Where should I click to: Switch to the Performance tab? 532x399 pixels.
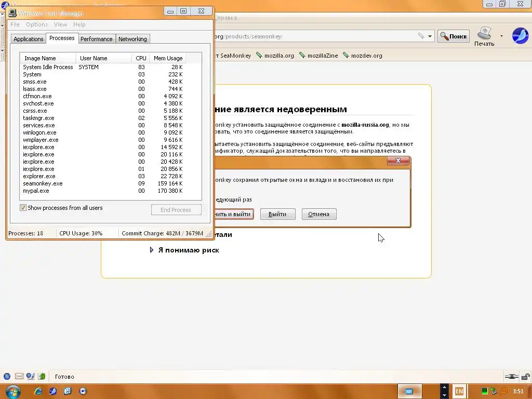tap(96, 38)
